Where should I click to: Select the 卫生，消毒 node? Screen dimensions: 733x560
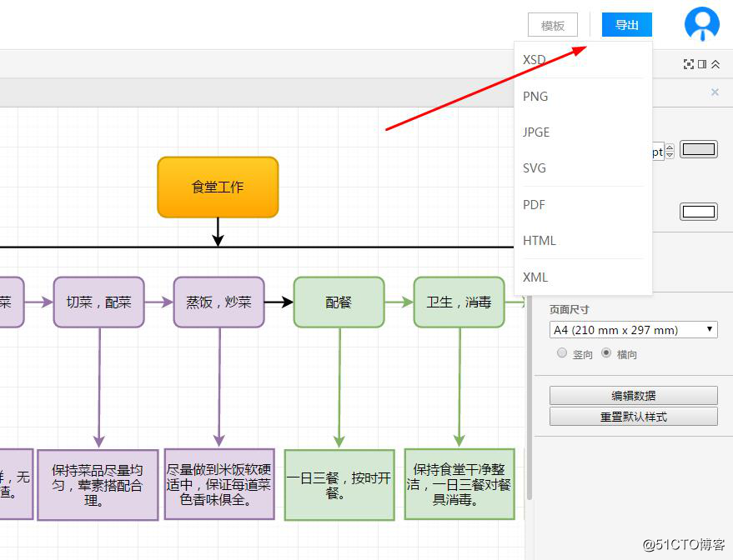tap(459, 302)
